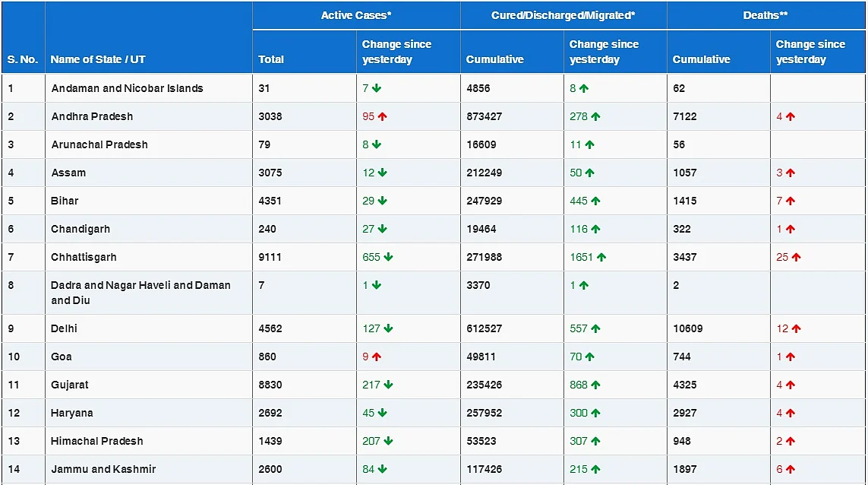
Task: Select the 'Delhi' state name
Action: coord(64,328)
